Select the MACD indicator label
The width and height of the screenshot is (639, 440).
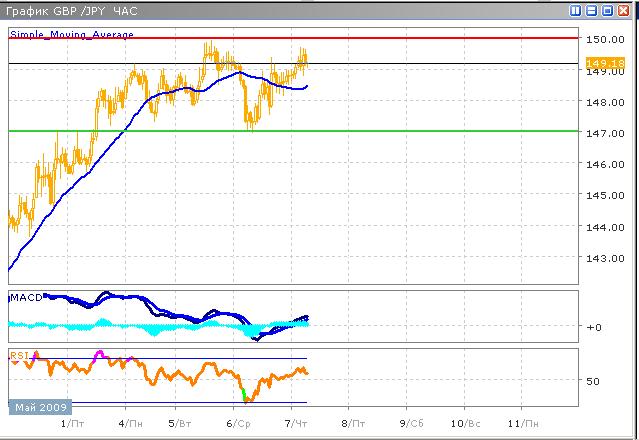(24, 298)
